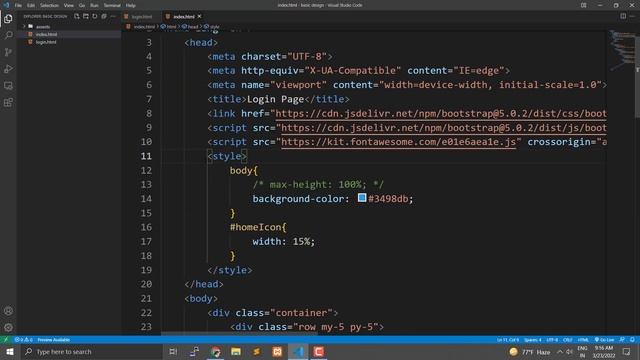Open the editor more actions menu
This screenshot has width=640, height=360.
632,16
